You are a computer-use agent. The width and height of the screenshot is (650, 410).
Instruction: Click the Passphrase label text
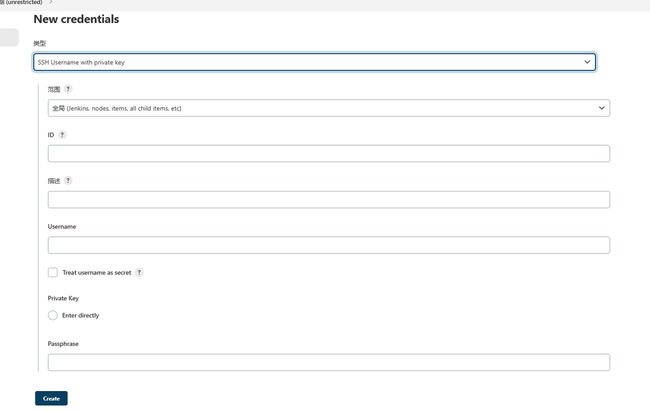[x=63, y=344]
